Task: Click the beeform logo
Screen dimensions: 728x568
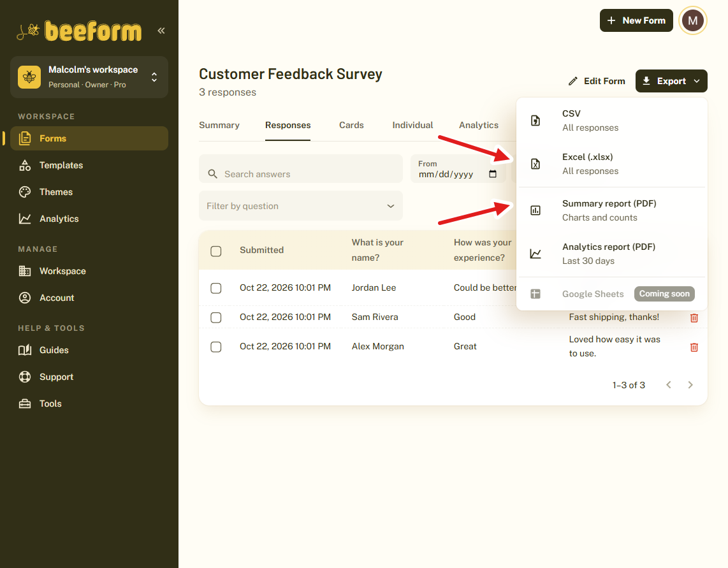Action: pos(79,31)
